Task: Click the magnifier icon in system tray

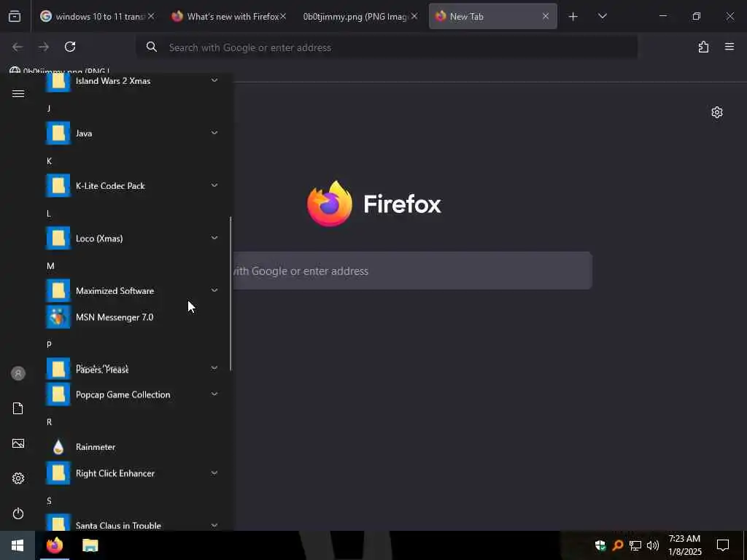Action: [617, 545]
